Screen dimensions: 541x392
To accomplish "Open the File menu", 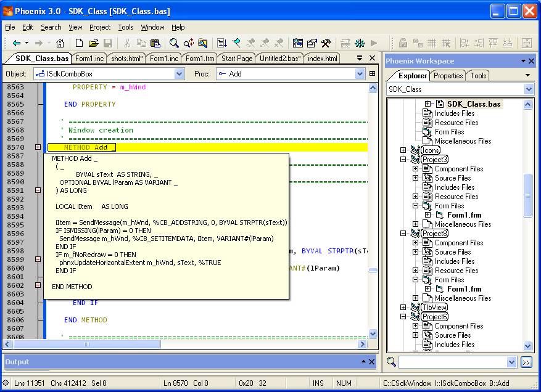I will [10, 27].
